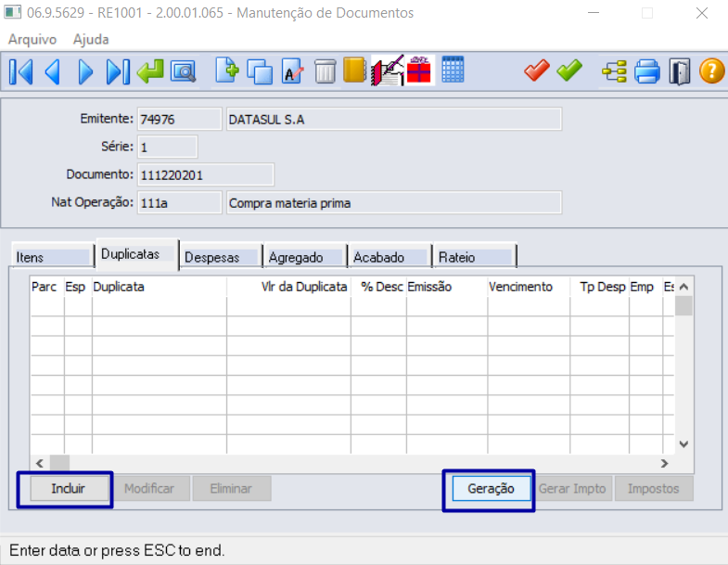728x565 pixels.
Task: Jump to last record arrow icon
Action: 118,71
